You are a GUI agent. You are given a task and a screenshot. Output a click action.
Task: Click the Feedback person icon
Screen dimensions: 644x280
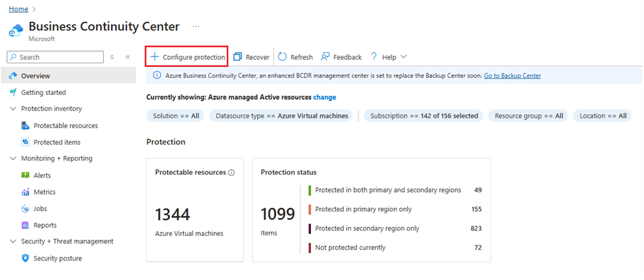coord(325,57)
